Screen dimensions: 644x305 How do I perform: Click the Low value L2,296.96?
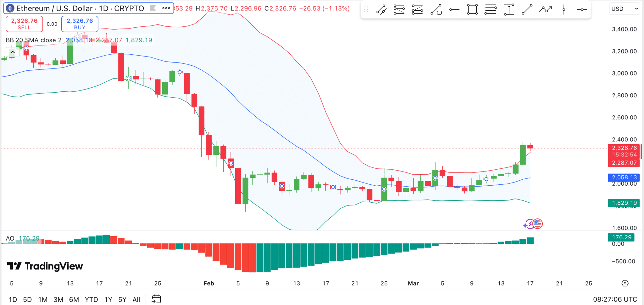click(x=246, y=8)
